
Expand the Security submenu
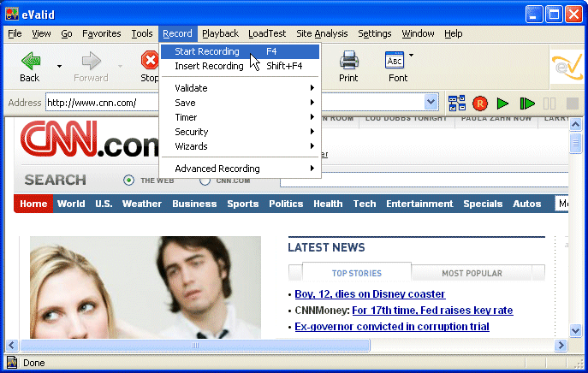pyautogui.click(x=240, y=132)
